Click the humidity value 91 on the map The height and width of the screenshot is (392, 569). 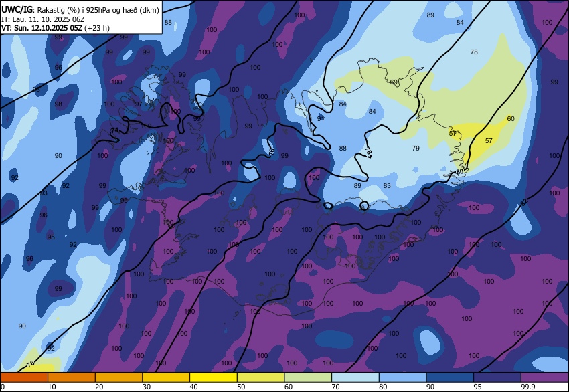[321, 118]
